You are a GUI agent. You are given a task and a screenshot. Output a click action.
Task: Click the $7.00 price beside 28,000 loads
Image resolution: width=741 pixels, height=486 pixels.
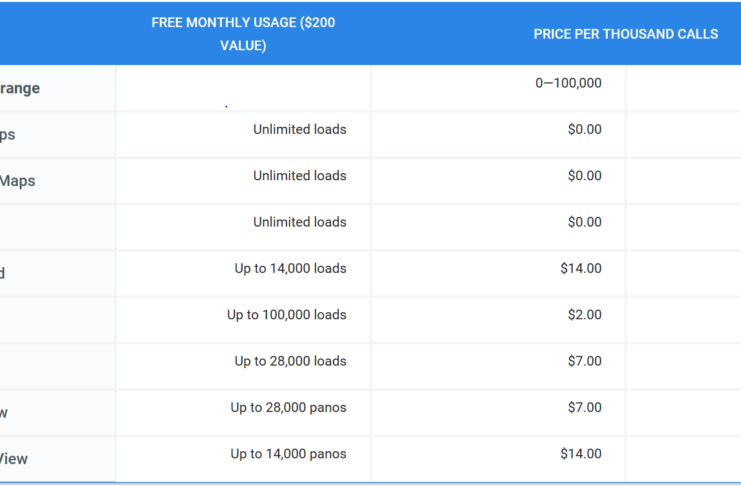[x=585, y=361]
